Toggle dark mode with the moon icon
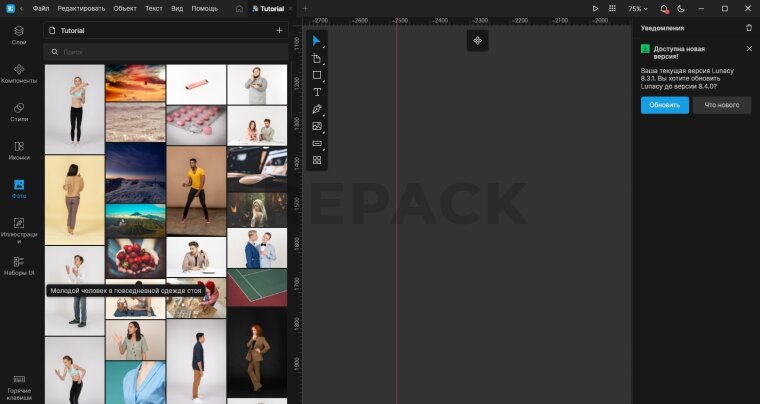 tap(681, 8)
